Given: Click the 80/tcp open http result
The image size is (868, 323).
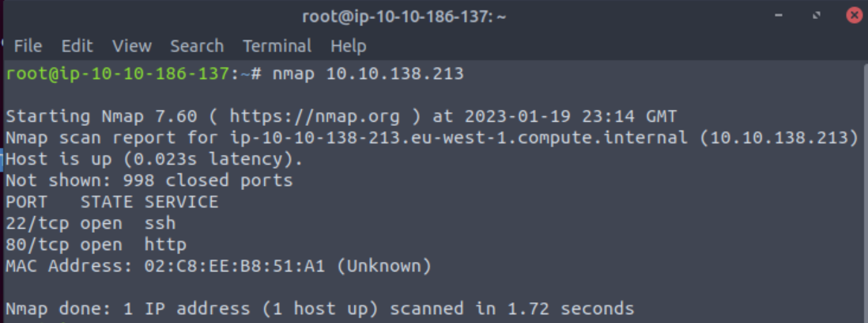Looking at the screenshot, I should pyautogui.click(x=96, y=245).
